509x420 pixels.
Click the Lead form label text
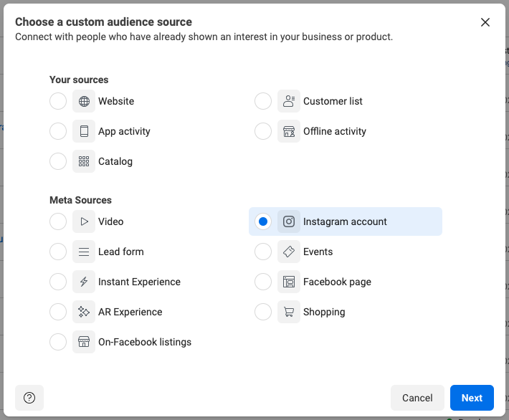[120, 252]
